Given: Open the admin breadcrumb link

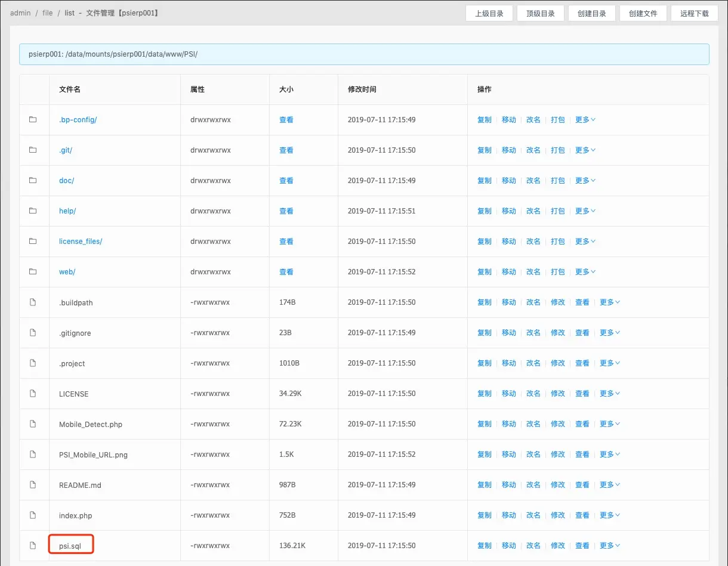Looking at the screenshot, I should [20, 13].
